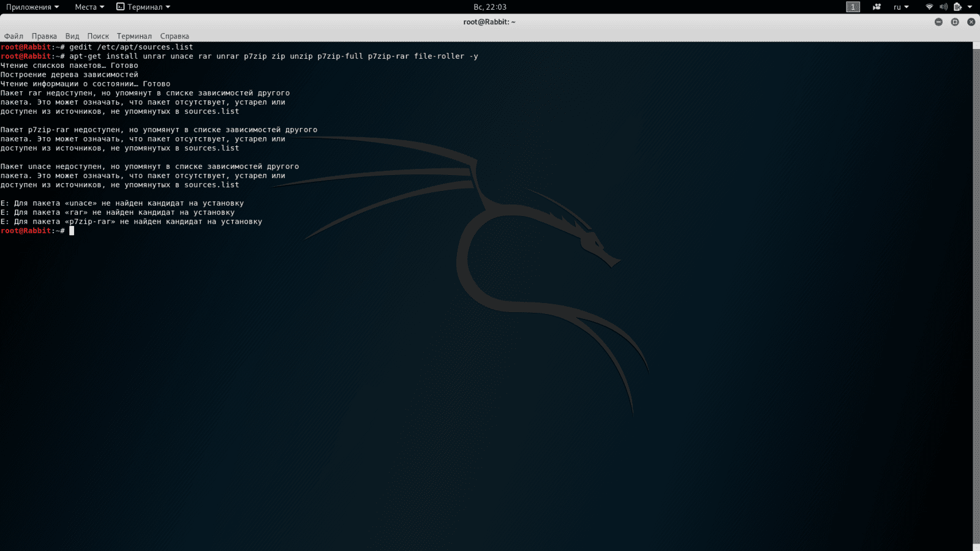980x551 pixels.
Task: Click the volume speaker icon
Action: pyautogui.click(x=943, y=7)
